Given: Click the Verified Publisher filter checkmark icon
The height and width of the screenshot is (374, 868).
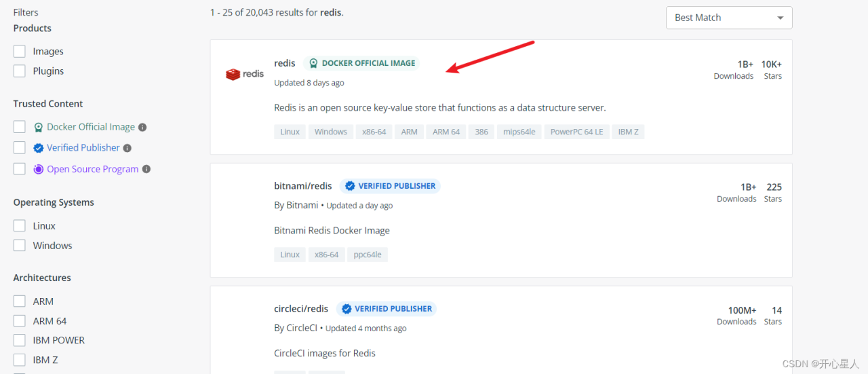Looking at the screenshot, I should coord(39,148).
